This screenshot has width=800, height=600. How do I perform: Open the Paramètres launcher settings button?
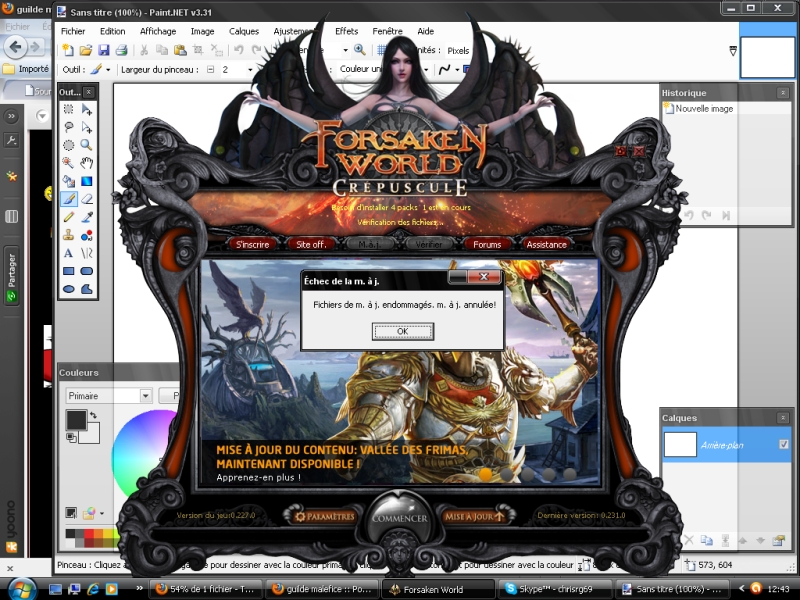click(x=324, y=516)
